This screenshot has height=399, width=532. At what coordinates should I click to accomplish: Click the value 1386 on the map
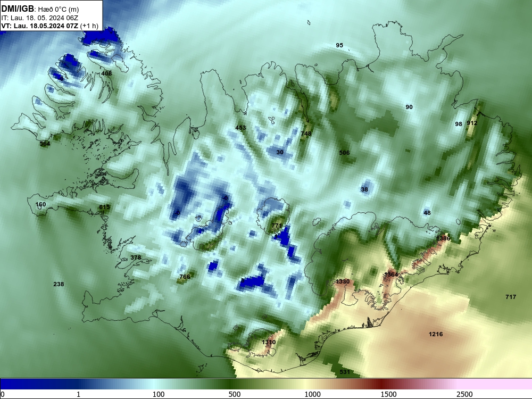(x=443, y=238)
